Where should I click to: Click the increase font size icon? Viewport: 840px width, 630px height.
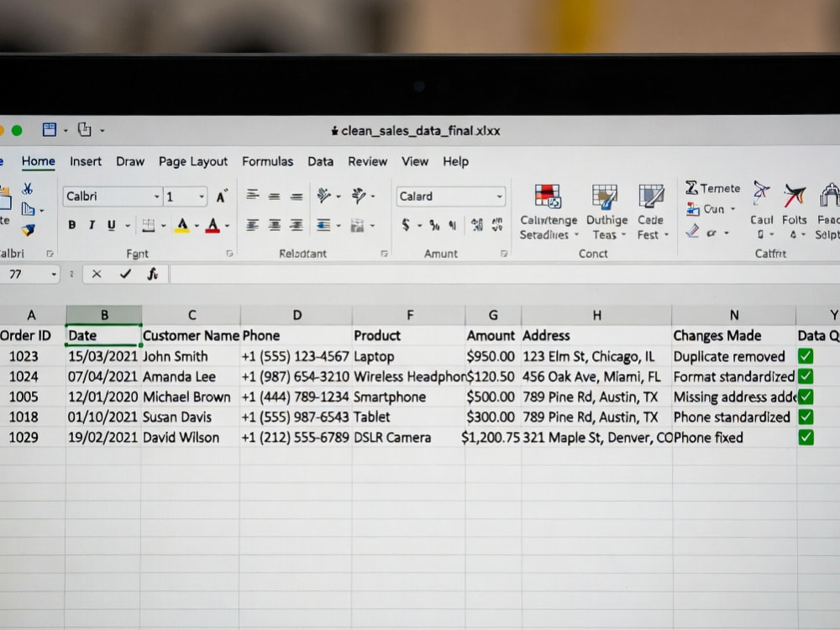pyautogui.click(x=222, y=197)
